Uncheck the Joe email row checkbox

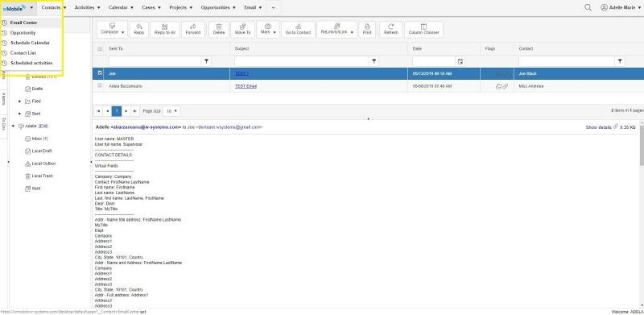(x=100, y=73)
